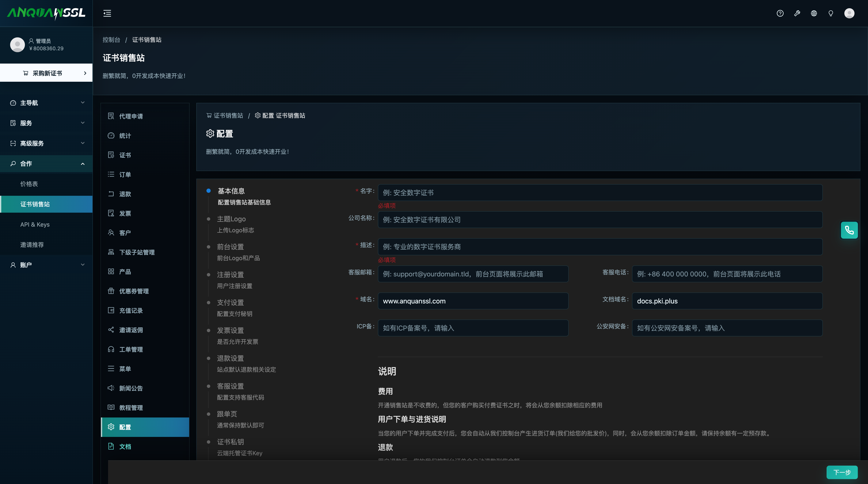The width and height of the screenshot is (868, 484).
Task: Click the 下一步 button
Action: (842, 472)
